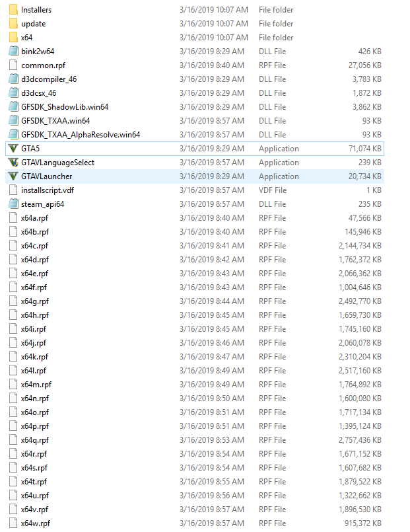410x532 pixels.
Task: Click the steam_api64 DLL icon
Action: coord(13,204)
